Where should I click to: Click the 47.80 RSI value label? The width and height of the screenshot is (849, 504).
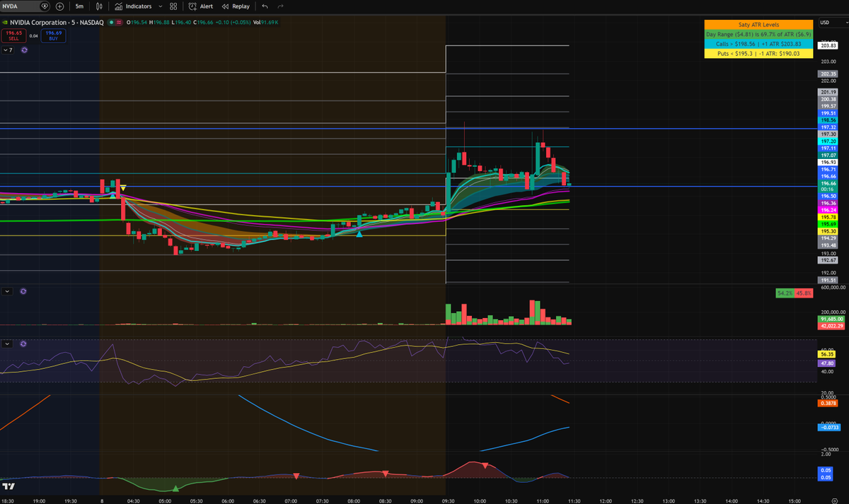826,362
